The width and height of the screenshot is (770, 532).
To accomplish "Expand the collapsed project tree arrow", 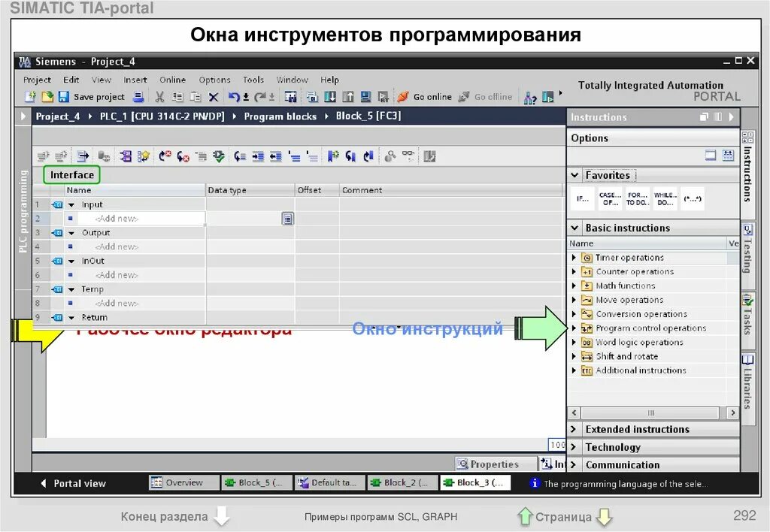I will click(23, 116).
